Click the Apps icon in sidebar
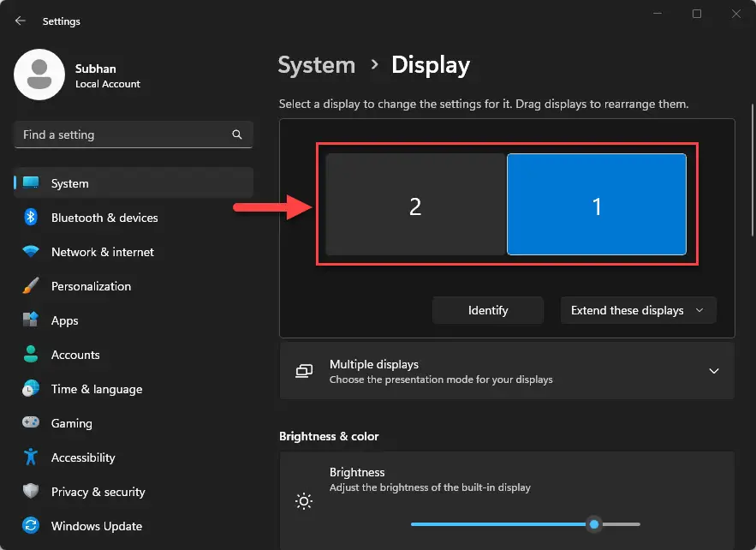The height and width of the screenshot is (550, 756). pos(31,320)
